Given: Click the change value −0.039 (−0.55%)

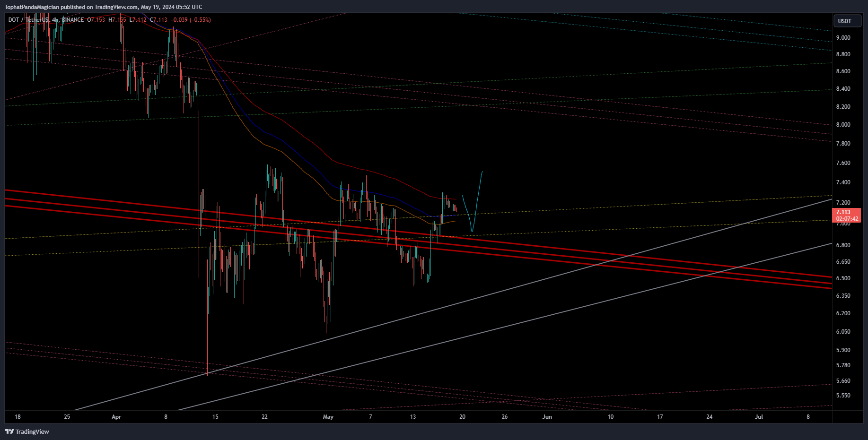Looking at the screenshot, I should (191, 20).
